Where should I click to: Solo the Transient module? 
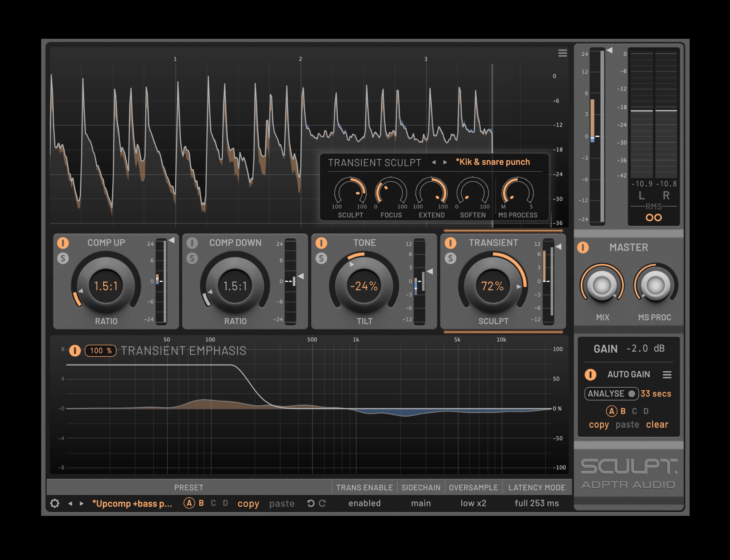point(450,258)
